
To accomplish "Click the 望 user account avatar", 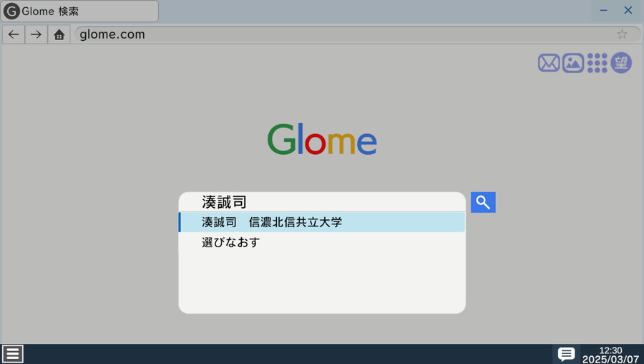I will (621, 63).
